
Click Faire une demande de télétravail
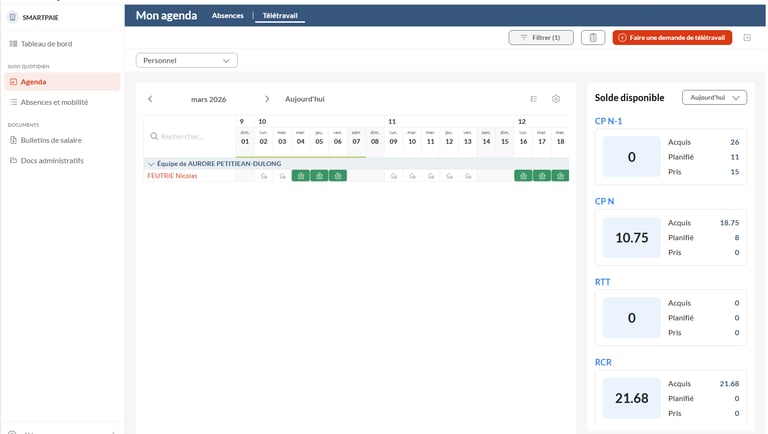coord(672,38)
